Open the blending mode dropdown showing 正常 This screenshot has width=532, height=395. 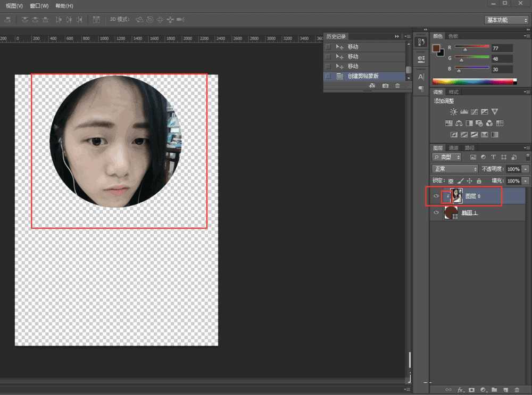[453, 168]
